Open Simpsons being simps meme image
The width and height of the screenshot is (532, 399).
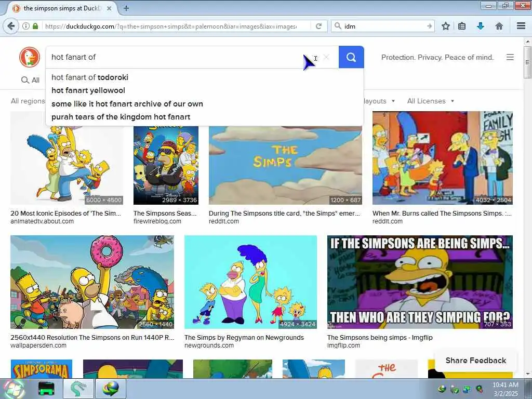click(420, 282)
